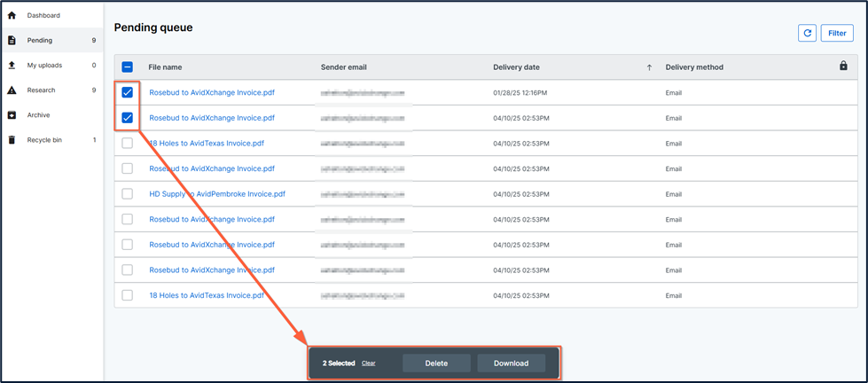This screenshot has height=383, width=868.
Task: Click Email method in the HD Supply row
Action: (x=674, y=194)
